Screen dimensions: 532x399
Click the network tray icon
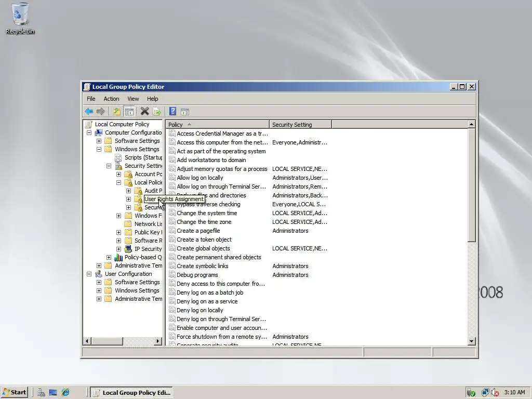486,393
